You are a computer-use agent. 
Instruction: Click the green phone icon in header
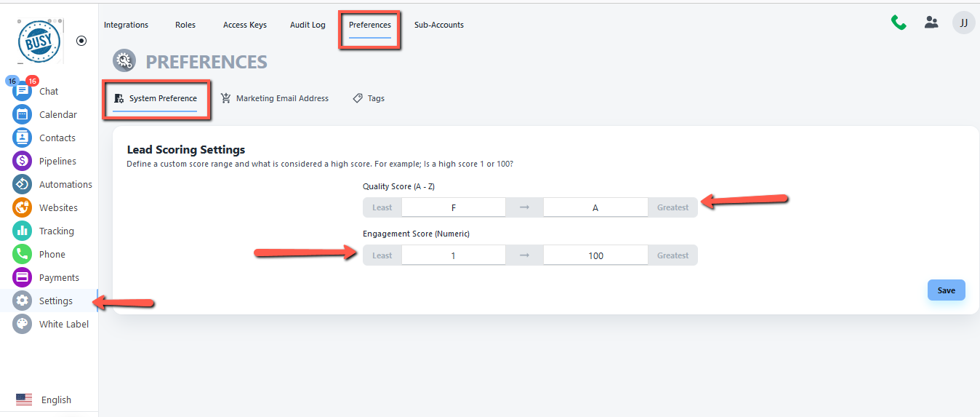tap(899, 23)
